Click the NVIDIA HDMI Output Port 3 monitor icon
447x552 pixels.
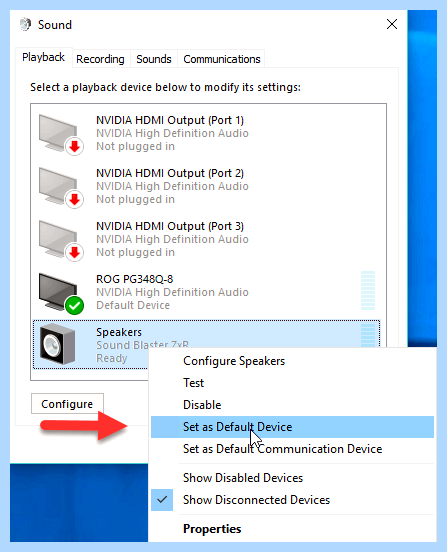(61, 240)
